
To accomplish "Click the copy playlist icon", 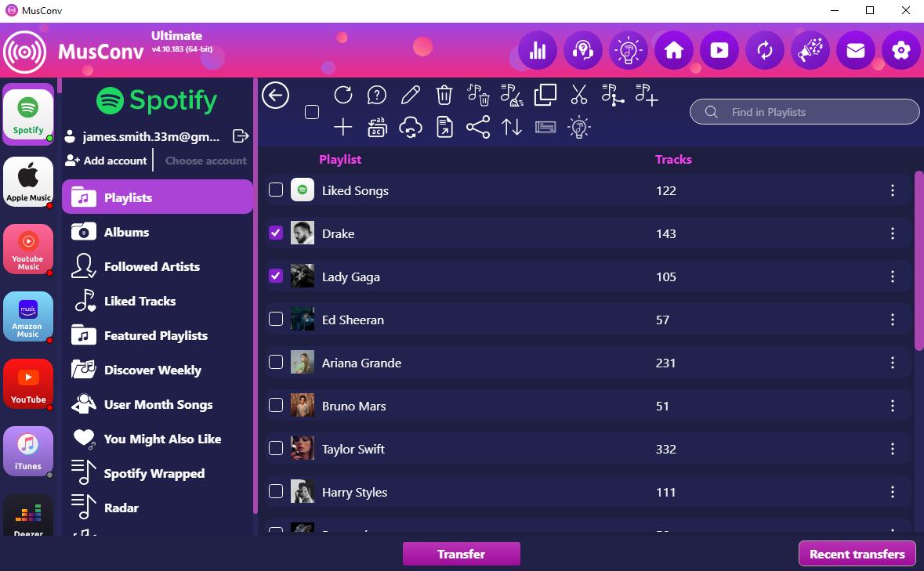I will [x=545, y=95].
